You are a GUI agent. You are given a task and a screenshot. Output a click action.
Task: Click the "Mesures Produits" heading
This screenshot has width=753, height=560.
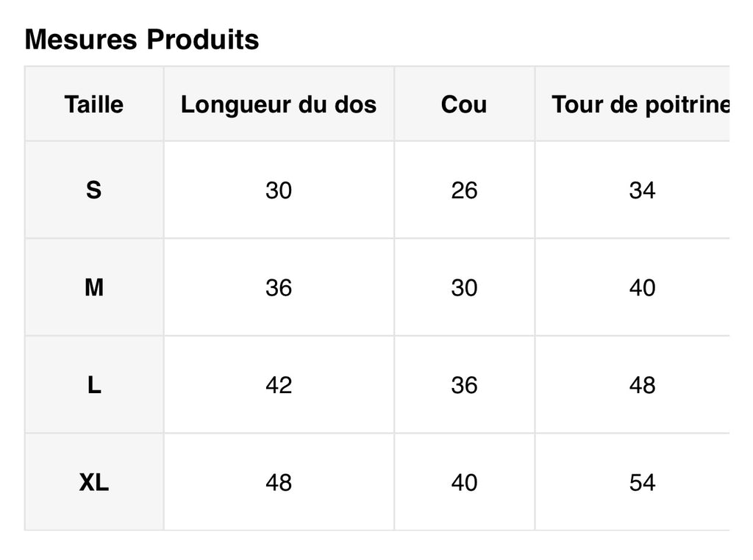142,40
